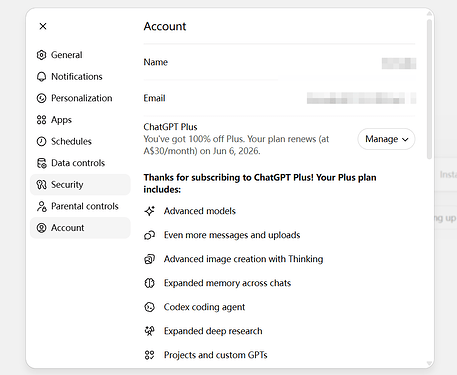Click the 'Expanded deep research' text
The image size is (457, 375).
pyautogui.click(x=213, y=331)
